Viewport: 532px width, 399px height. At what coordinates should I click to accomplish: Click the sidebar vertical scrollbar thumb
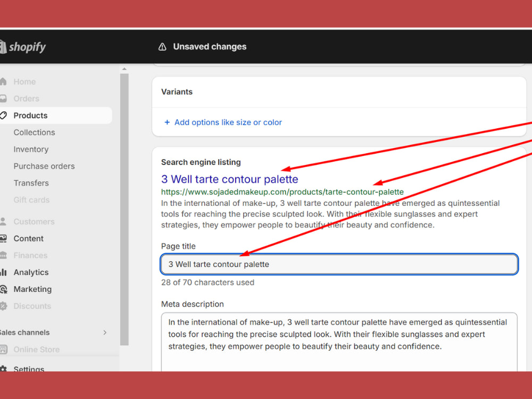pyautogui.click(x=124, y=209)
